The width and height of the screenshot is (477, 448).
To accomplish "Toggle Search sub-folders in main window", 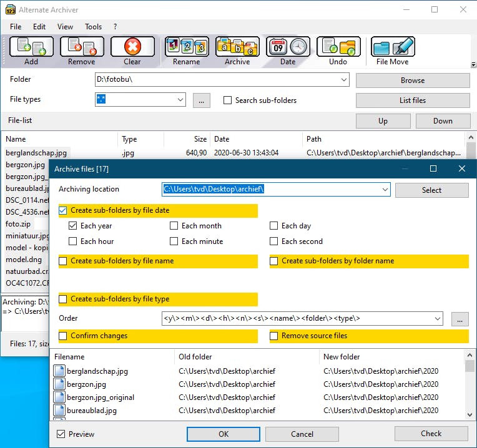I will [x=227, y=100].
